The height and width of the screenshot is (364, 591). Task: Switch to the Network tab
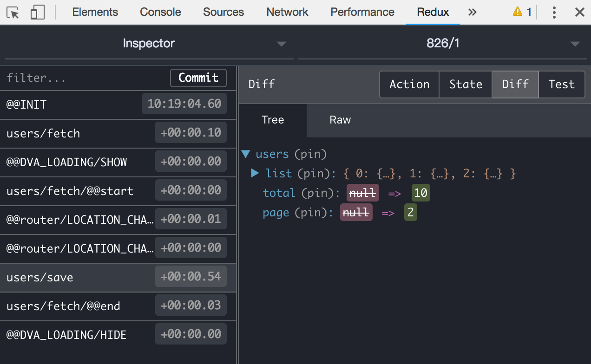(x=287, y=12)
